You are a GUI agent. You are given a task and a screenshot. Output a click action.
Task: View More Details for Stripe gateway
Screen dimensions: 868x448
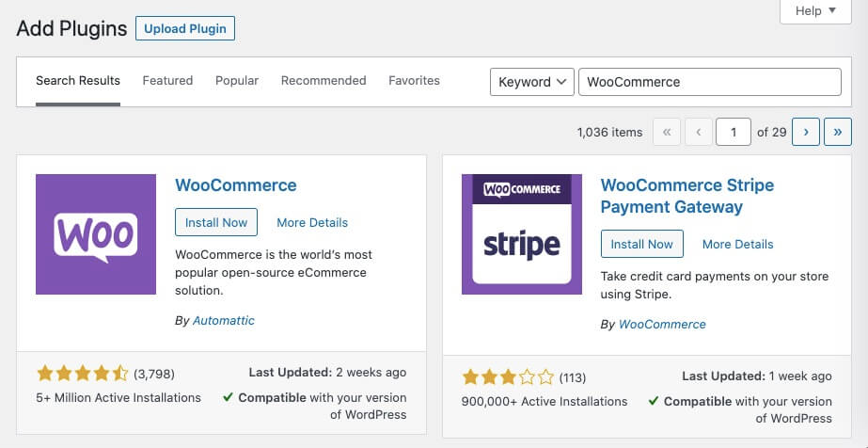(738, 244)
